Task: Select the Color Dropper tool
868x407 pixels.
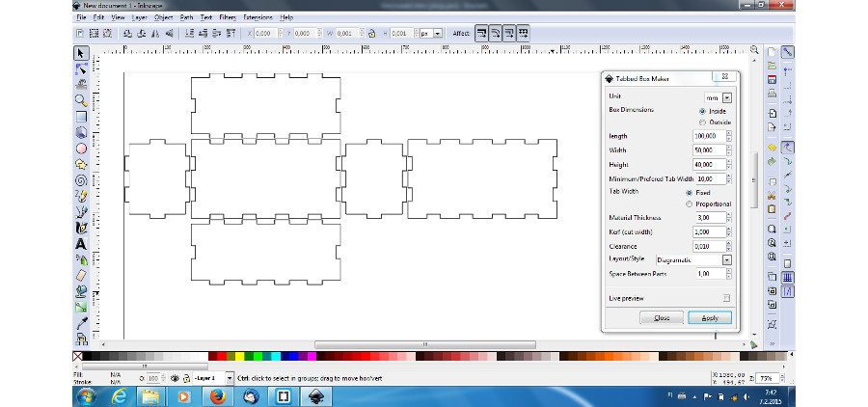Action: pos(81,323)
